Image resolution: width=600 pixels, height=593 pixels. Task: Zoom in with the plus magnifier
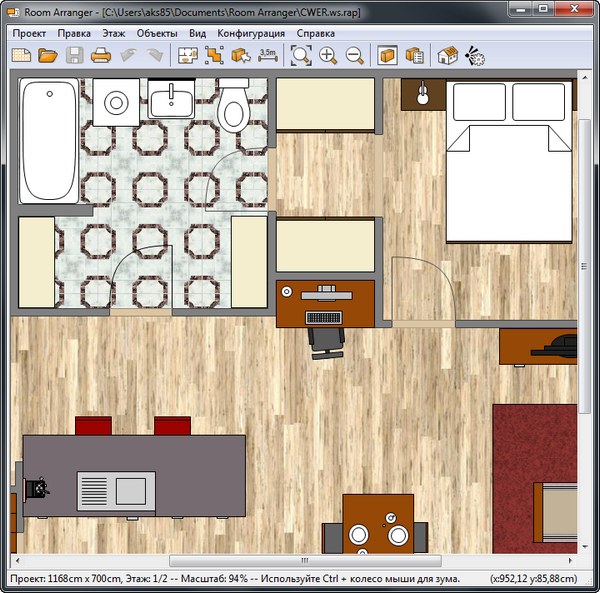328,56
